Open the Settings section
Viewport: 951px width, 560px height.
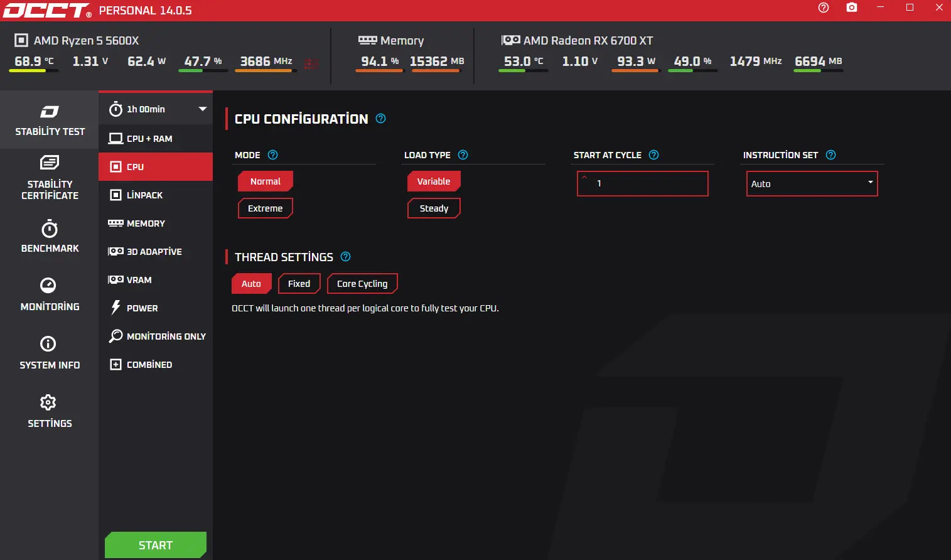point(50,411)
